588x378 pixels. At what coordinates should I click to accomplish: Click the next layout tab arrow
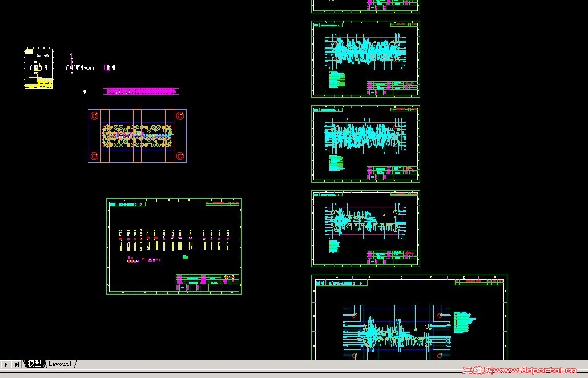[6, 364]
